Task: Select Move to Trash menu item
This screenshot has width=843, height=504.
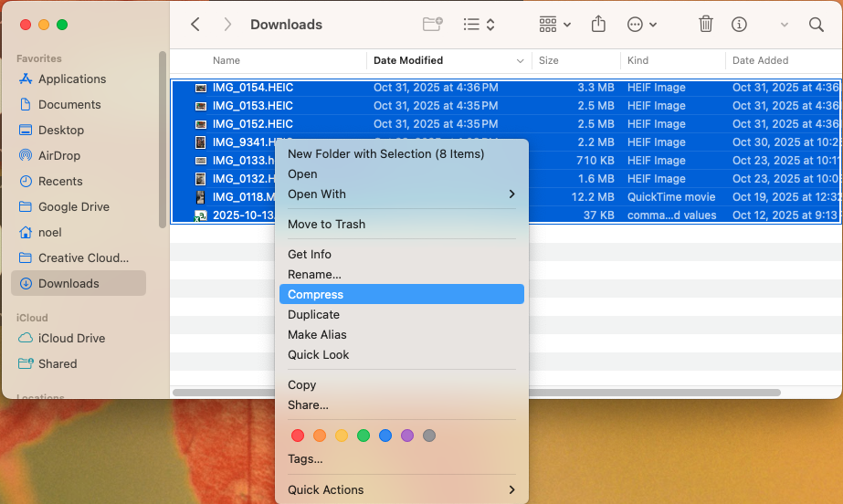Action: point(326,224)
